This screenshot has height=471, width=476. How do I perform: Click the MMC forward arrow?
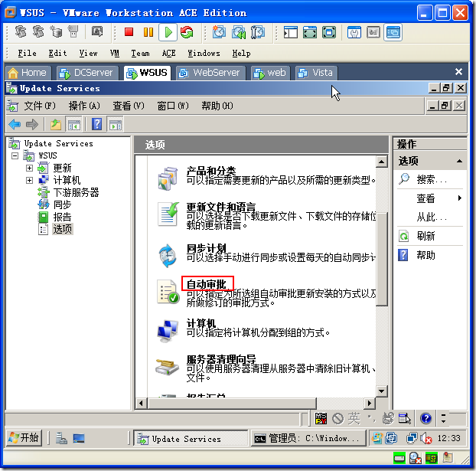tap(32, 124)
